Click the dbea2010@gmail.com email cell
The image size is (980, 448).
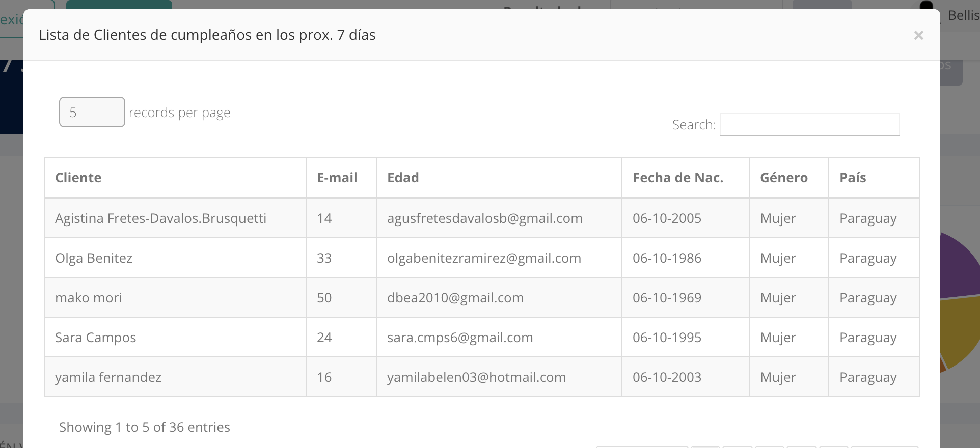455,298
